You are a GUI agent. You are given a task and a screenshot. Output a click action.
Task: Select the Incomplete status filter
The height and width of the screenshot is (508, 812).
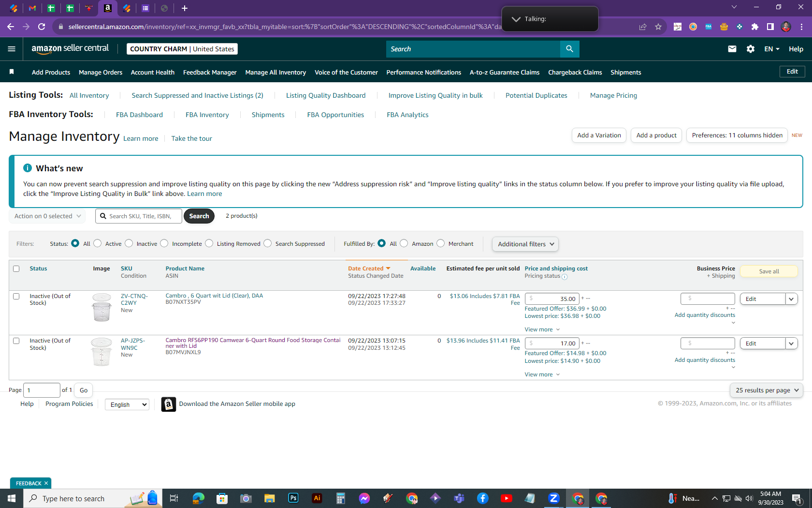click(164, 243)
